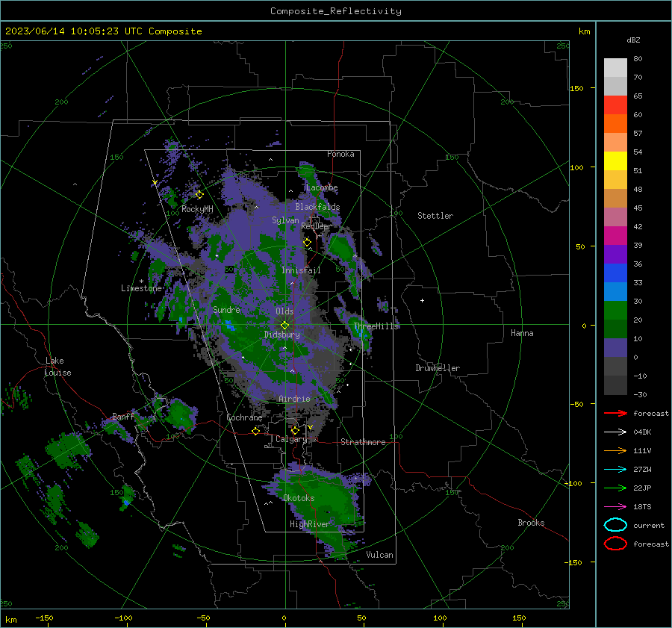672x628 pixels.
Task: Click the Stettler city label
Action: [435, 216]
